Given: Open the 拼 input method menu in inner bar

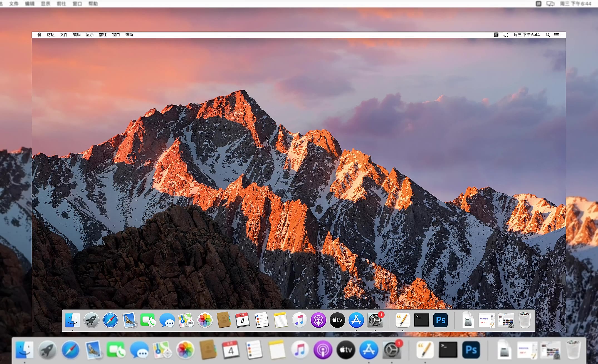Looking at the screenshot, I should (x=496, y=35).
